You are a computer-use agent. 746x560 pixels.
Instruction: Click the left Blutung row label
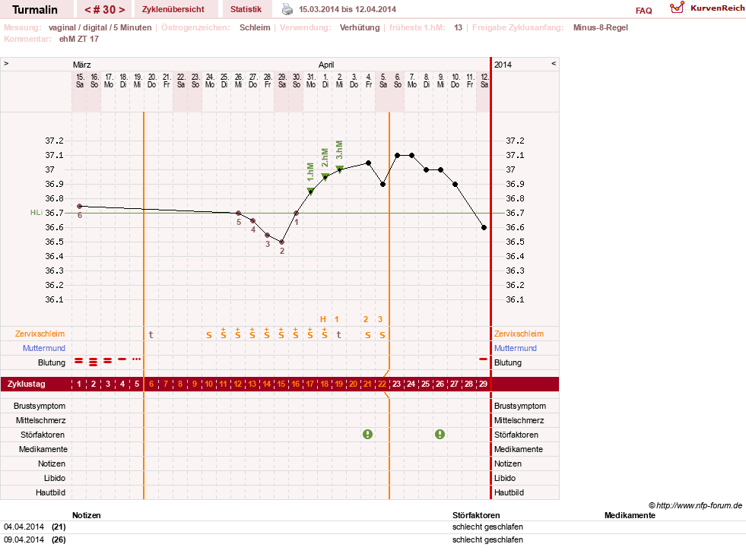52,362
